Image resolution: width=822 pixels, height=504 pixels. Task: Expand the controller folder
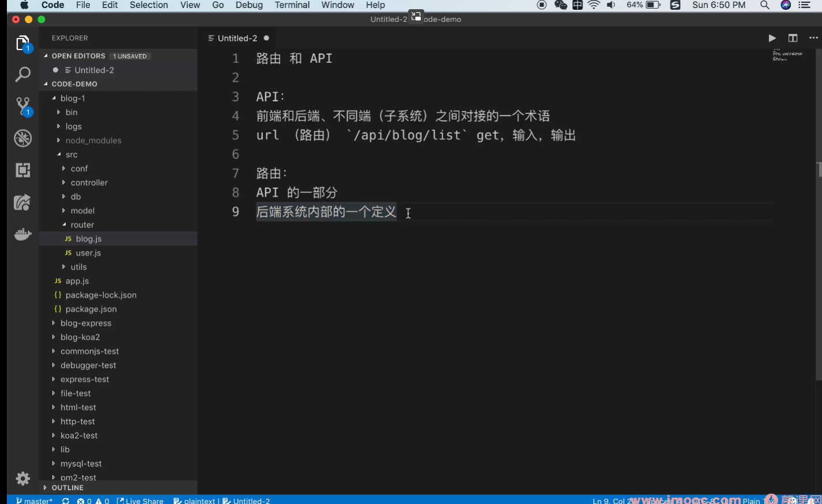pos(89,182)
